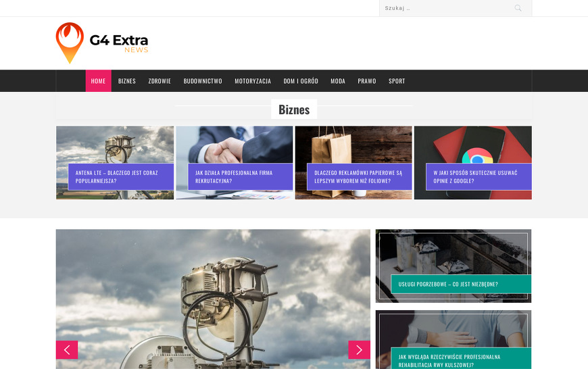Open Dom i Ogród menu item
This screenshot has width=588, height=369.
point(301,81)
